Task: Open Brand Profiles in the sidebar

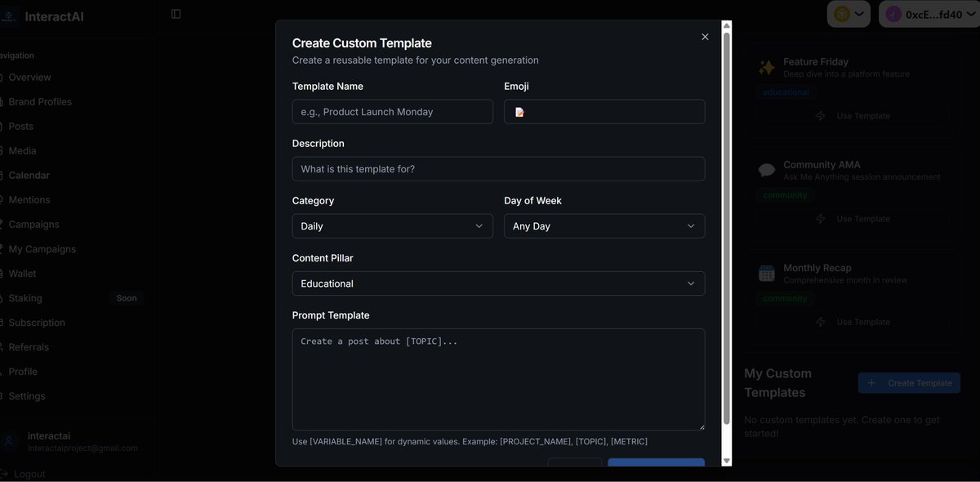Action: (x=40, y=102)
